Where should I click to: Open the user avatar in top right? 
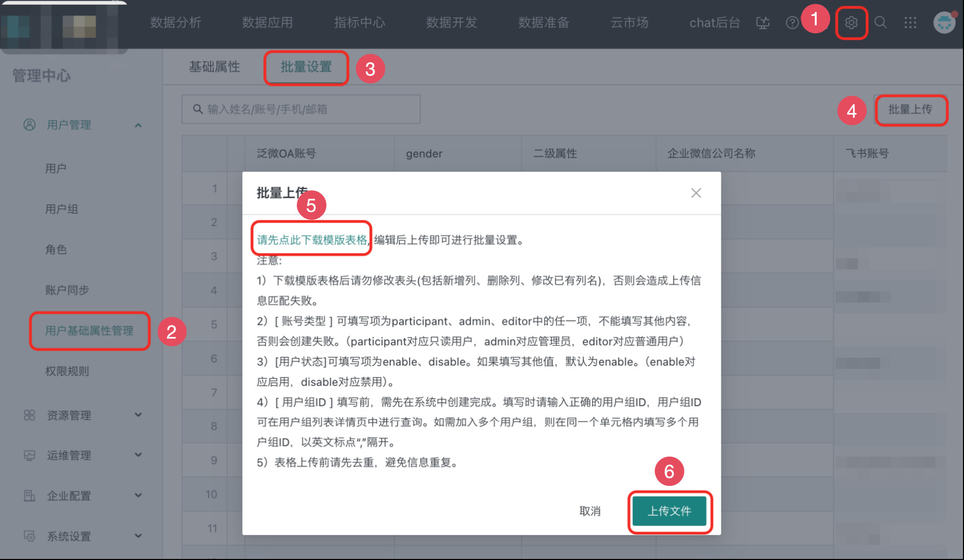click(x=944, y=23)
